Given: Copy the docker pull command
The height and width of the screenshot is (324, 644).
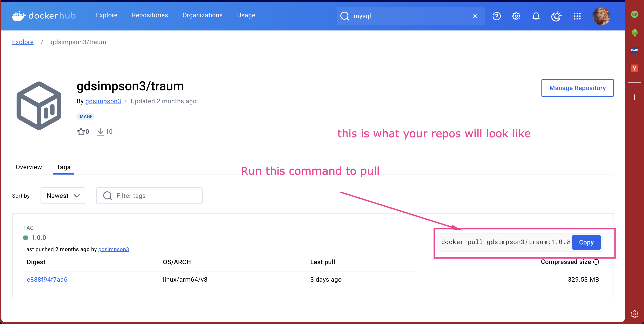Looking at the screenshot, I should click(x=586, y=242).
